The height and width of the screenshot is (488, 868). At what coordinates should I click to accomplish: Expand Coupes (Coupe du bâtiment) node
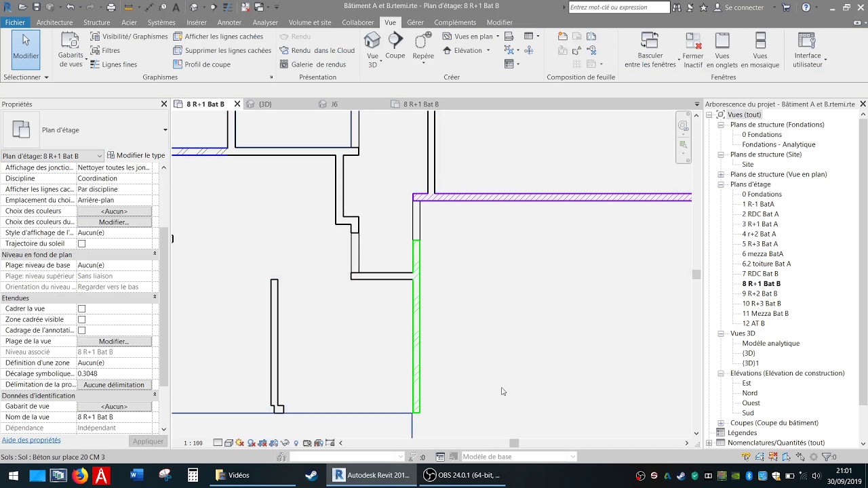coord(721,423)
